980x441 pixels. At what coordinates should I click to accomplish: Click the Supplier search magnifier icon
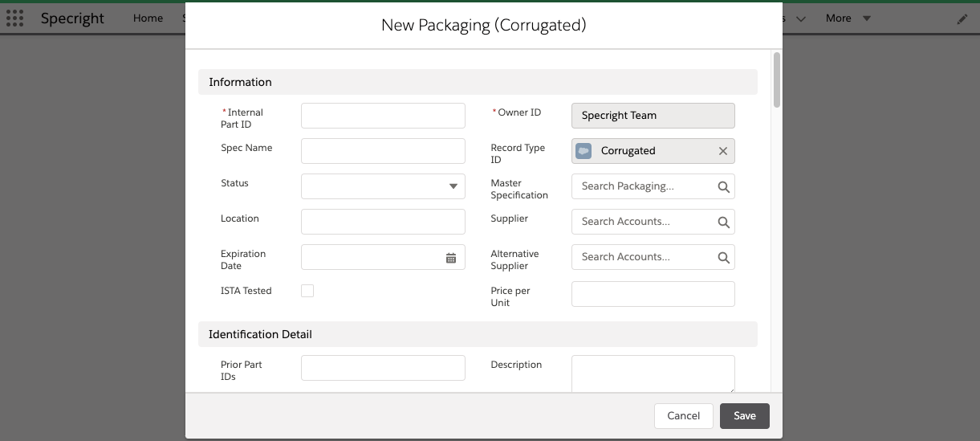(x=723, y=222)
